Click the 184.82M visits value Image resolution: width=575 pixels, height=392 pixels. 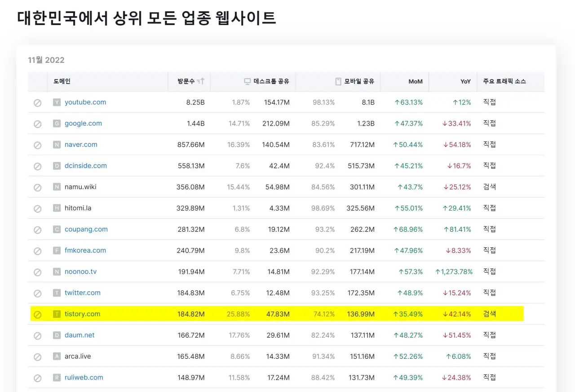click(x=191, y=314)
